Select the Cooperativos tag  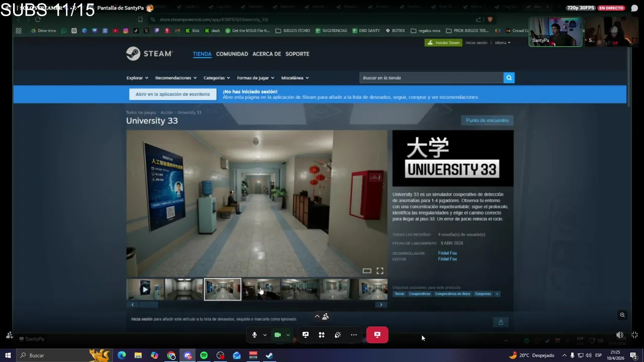click(x=420, y=294)
